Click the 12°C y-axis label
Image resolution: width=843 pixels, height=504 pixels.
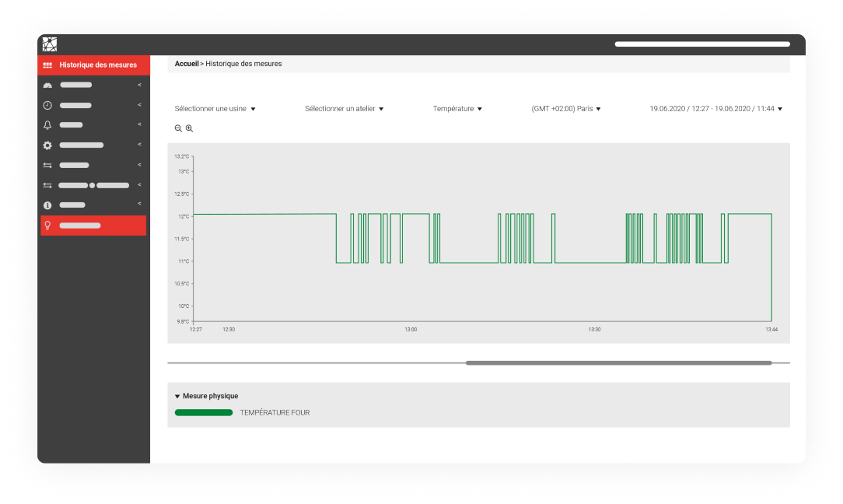point(184,216)
